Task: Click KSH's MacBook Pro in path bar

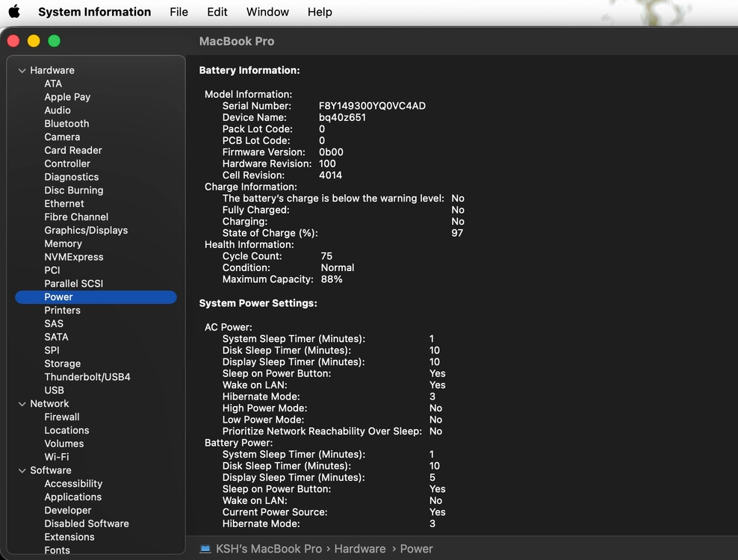Action: click(x=269, y=549)
